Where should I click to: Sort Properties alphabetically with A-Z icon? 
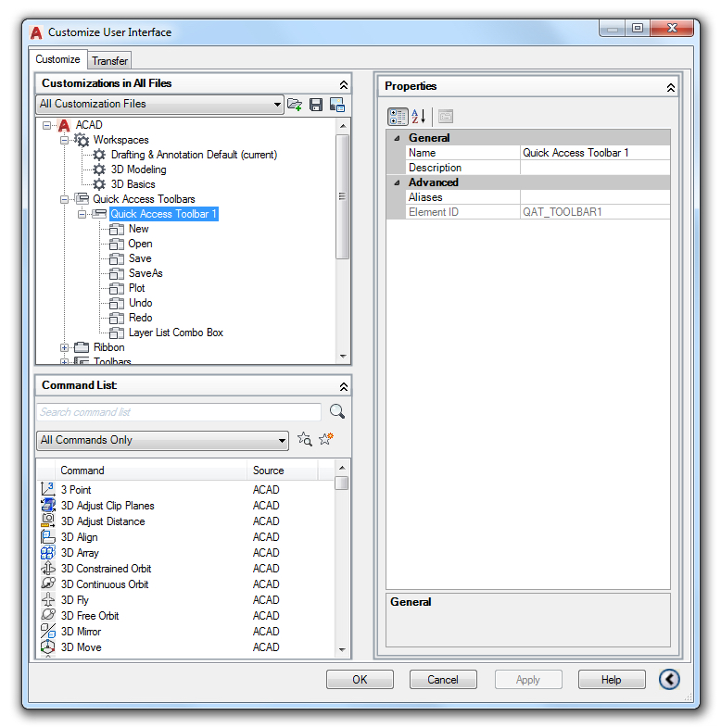[x=419, y=117]
